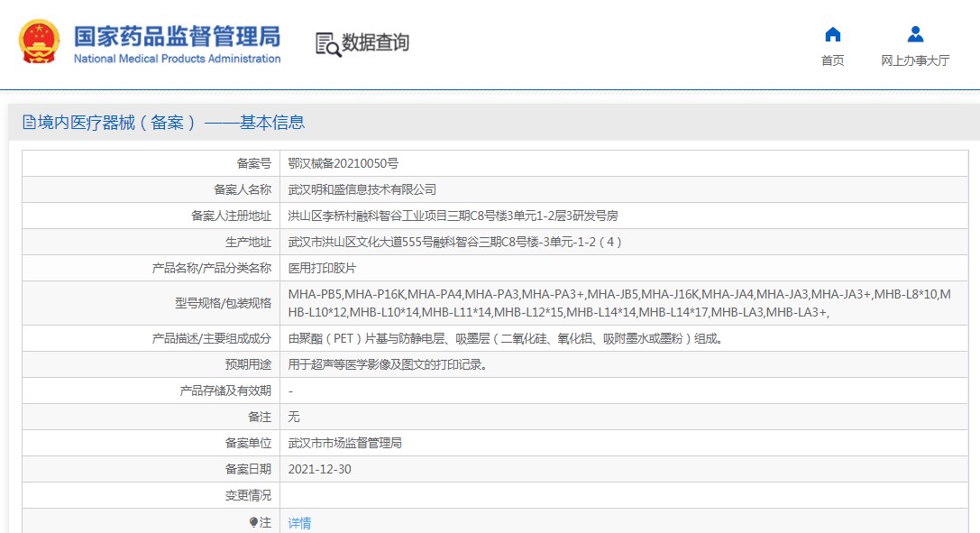
Task: Click the 备案号 row label
Action: pos(253,164)
